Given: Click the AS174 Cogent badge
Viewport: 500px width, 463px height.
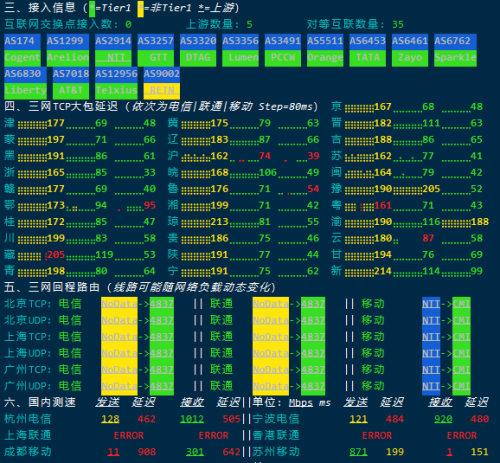Looking at the screenshot, I should 22,50.
